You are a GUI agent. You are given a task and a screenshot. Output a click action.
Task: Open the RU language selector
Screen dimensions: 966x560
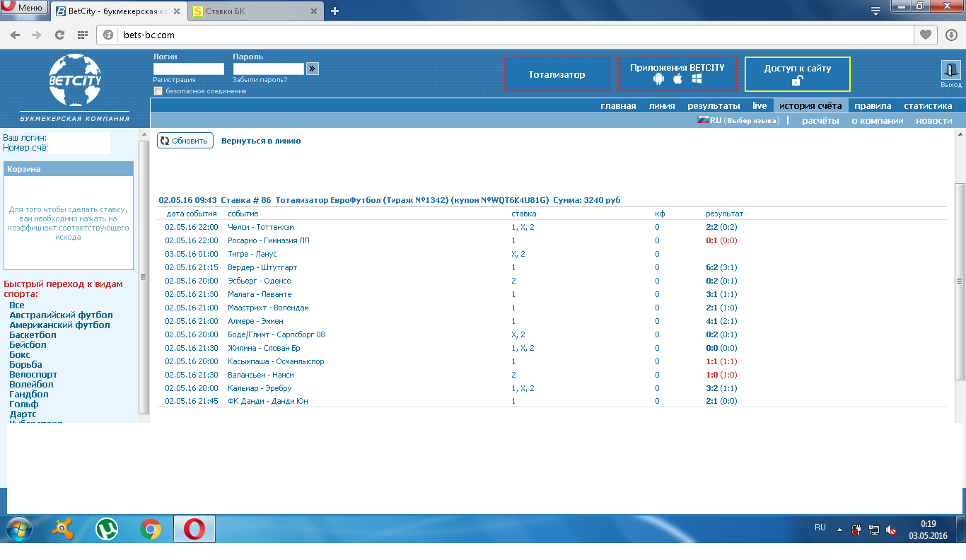[739, 120]
